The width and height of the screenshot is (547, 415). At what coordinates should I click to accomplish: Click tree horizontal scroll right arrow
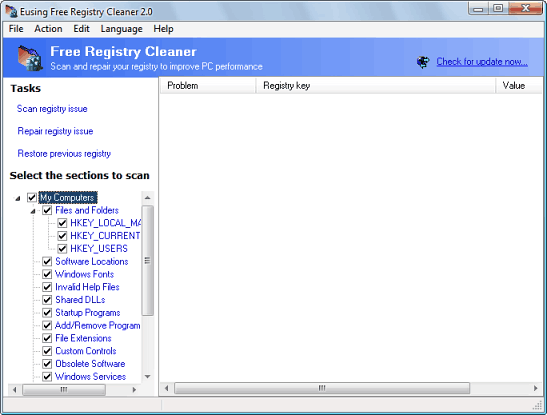tap(134, 390)
